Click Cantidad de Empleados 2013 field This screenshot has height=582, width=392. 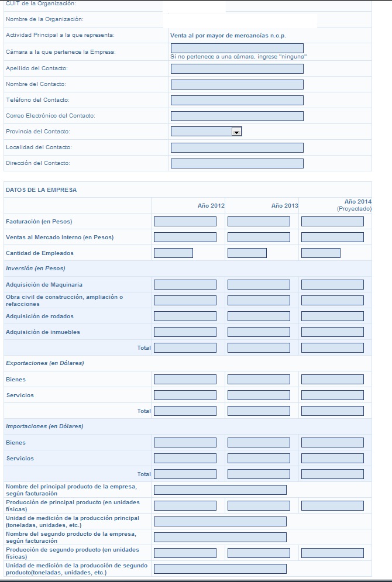[x=247, y=253]
